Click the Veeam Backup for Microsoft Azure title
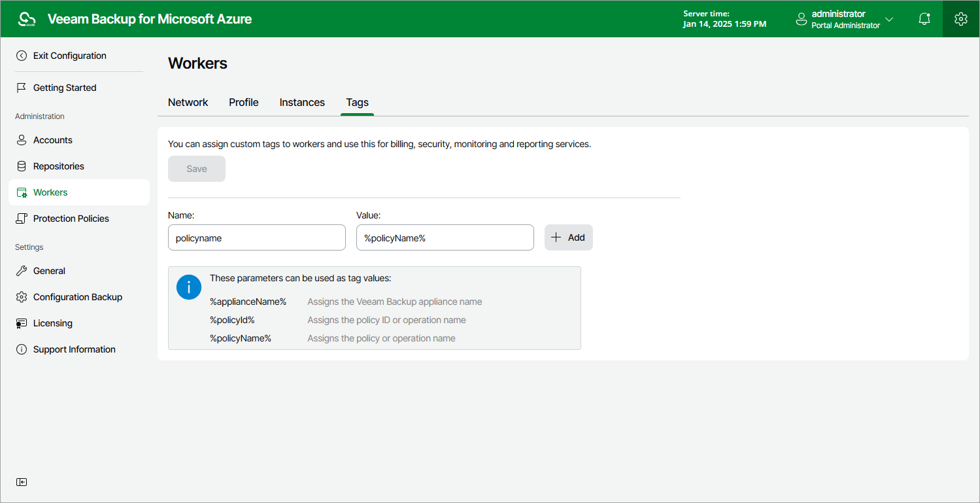 (150, 19)
